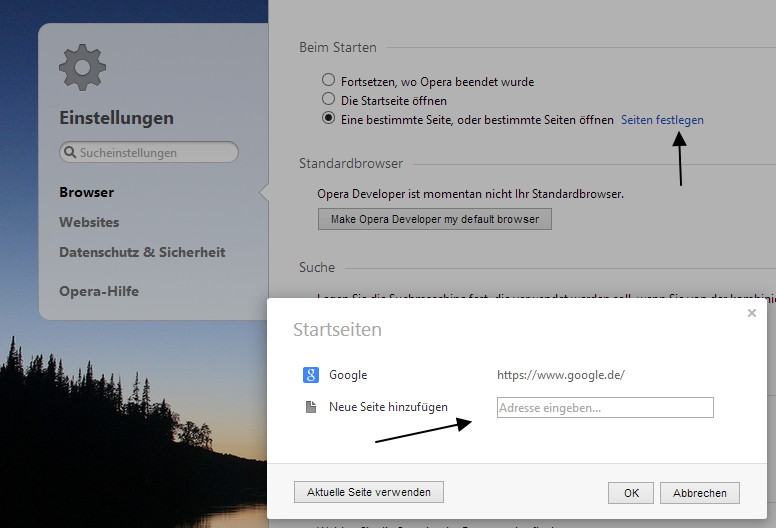Click 'Aktuelle Seite verwenden' button
The height and width of the screenshot is (528, 776).
point(369,492)
